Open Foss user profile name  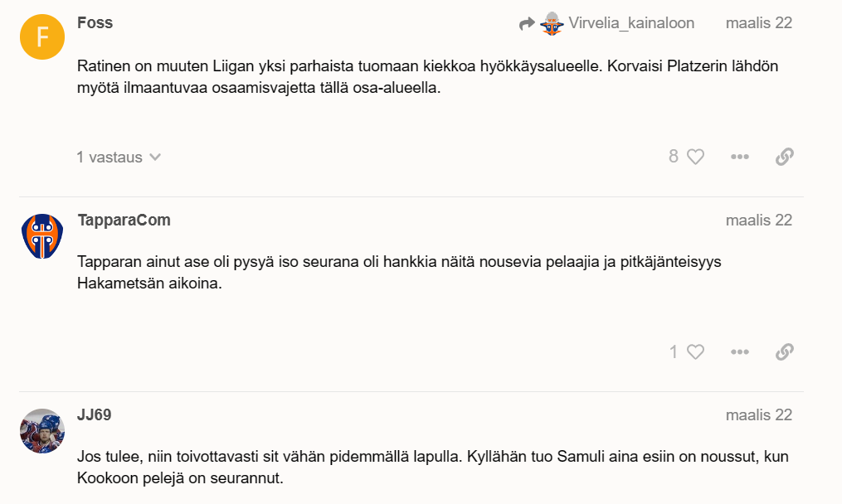pyautogui.click(x=95, y=22)
